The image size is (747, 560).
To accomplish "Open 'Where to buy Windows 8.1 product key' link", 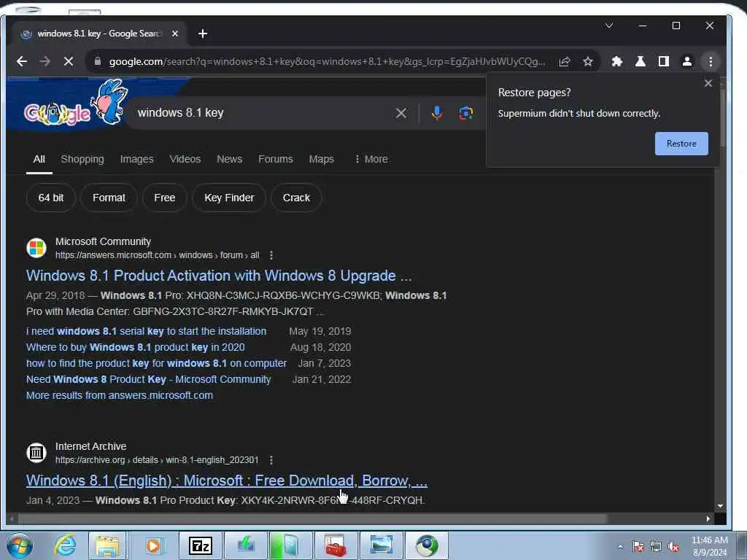I will (135, 347).
